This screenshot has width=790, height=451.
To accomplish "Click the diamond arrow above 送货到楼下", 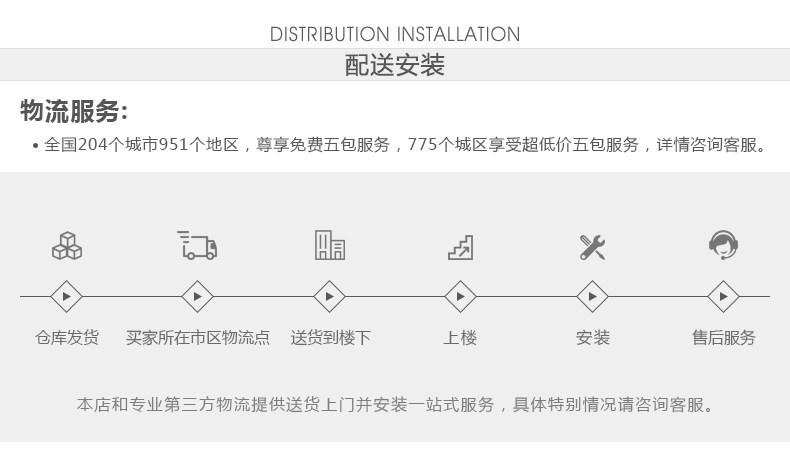I will click(330, 297).
